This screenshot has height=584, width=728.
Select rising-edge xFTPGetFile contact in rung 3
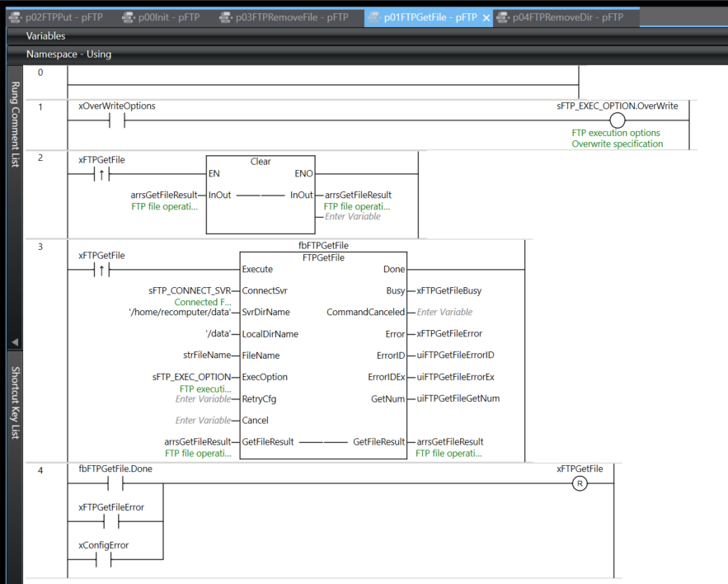click(102, 270)
